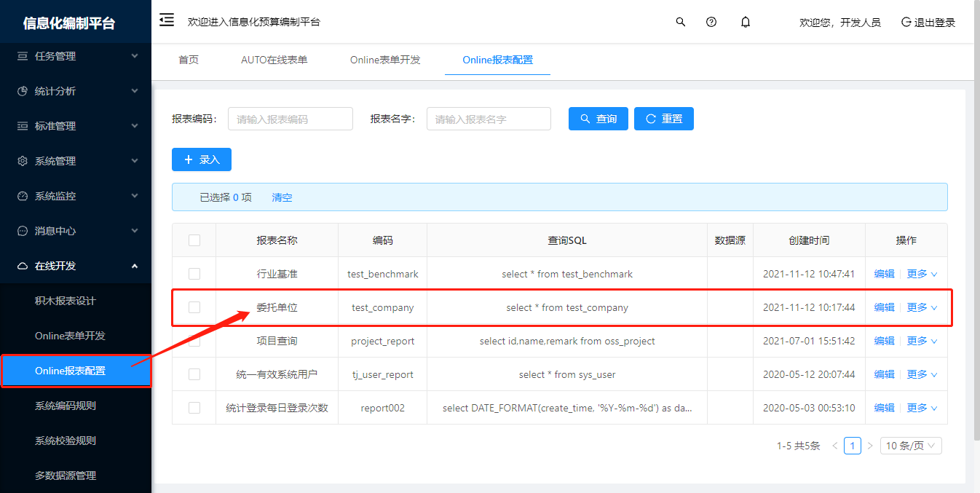Open 更多 dropdown for test_company row
Image resolution: width=980 pixels, height=493 pixels.
[922, 307]
